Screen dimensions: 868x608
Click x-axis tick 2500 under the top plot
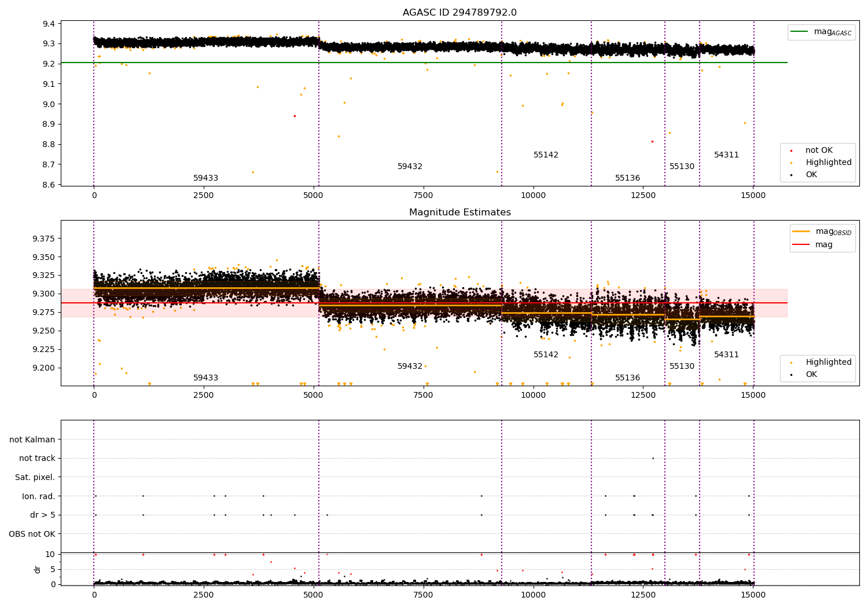coord(204,196)
